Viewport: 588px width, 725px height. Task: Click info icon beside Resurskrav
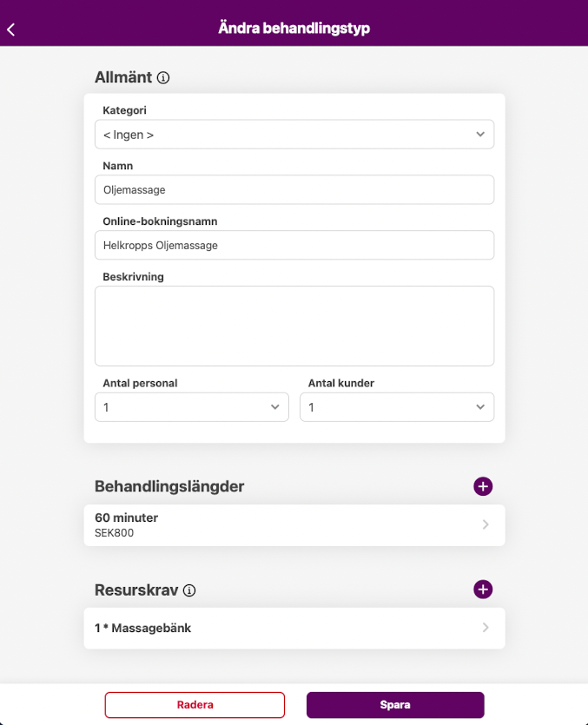pyautogui.click(x=189, y=590)
